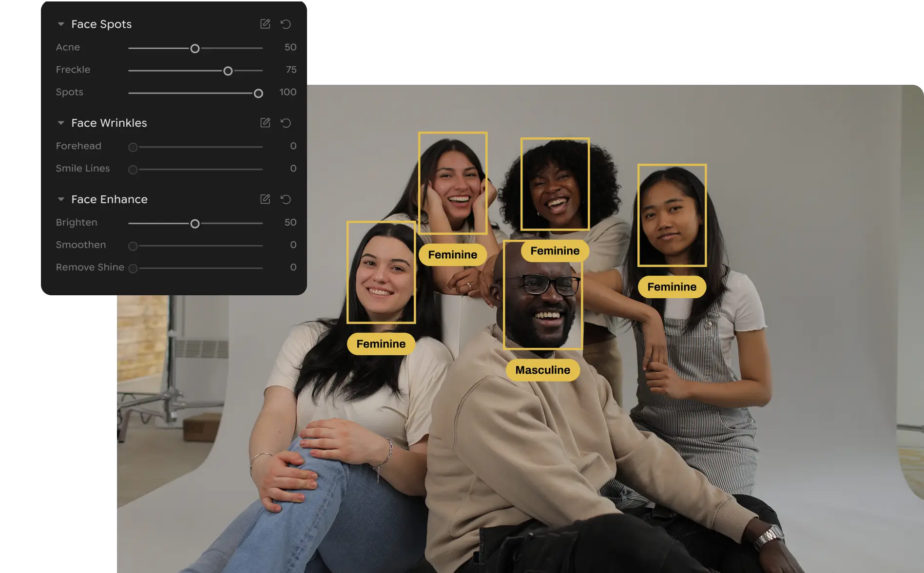Click the Face Enhance section title

coord(109,199)
